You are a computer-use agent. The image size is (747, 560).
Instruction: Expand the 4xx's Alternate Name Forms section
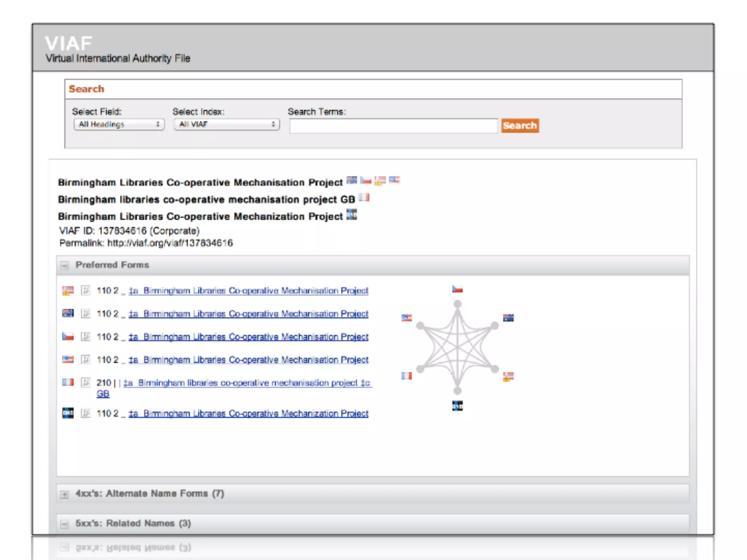point(65,494)
